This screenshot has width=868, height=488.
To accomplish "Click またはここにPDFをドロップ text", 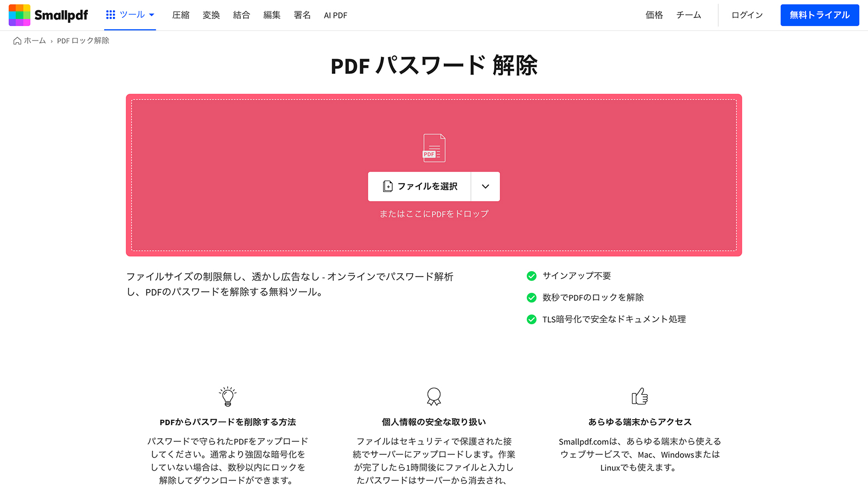I will (x=434, y=214).
